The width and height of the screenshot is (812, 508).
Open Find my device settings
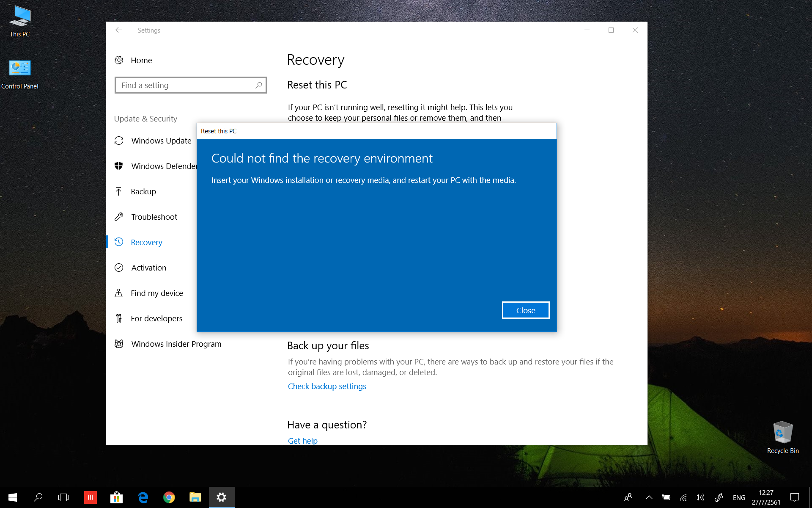[156, 293]
